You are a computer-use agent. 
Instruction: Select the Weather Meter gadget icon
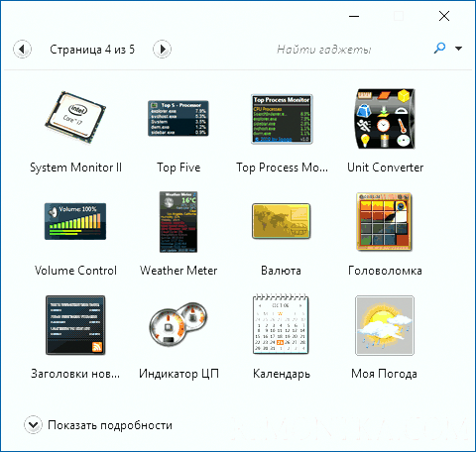pyautogui.click(x=178, y=222)
